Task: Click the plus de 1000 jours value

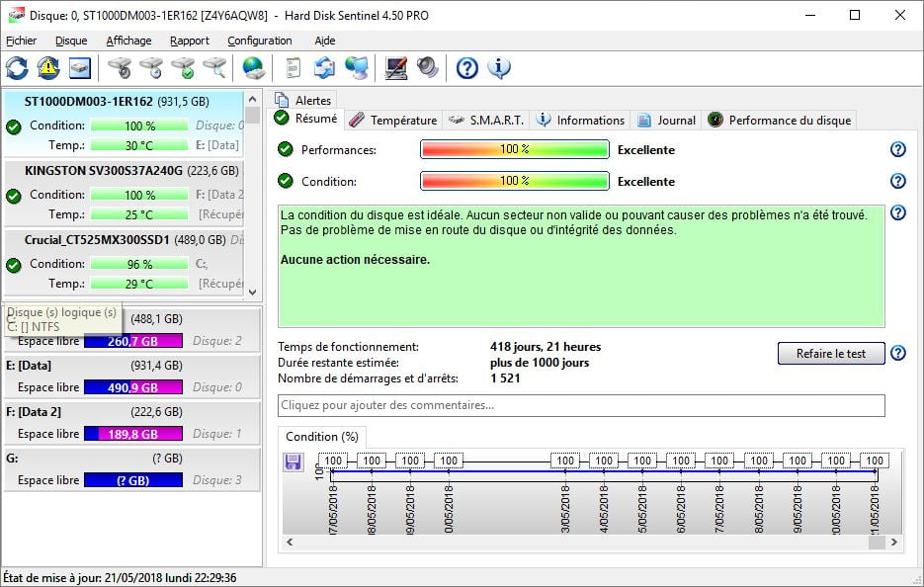Action: (x=540, y=363)
